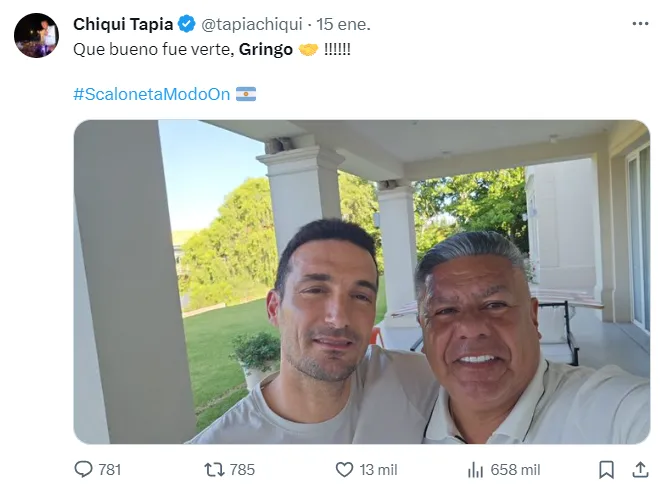Open the three-dot more options menu
Screen dimensions: 662x489
pyautogui.click(x=640, y=24)
